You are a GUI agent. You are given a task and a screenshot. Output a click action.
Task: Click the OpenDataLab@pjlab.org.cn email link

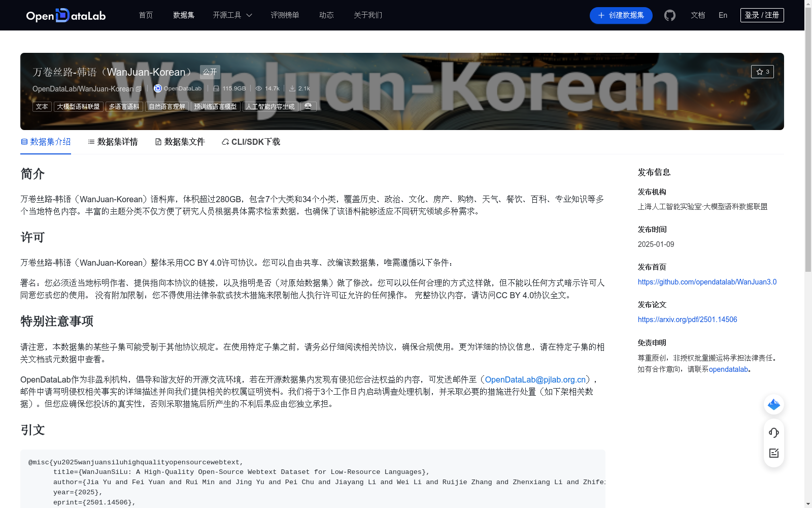535,379
